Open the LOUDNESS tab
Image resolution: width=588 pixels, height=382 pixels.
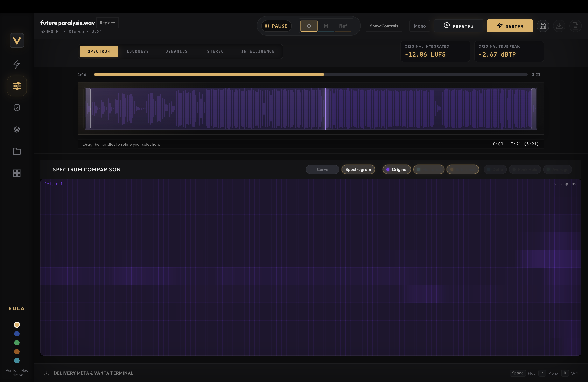point(138,51)
